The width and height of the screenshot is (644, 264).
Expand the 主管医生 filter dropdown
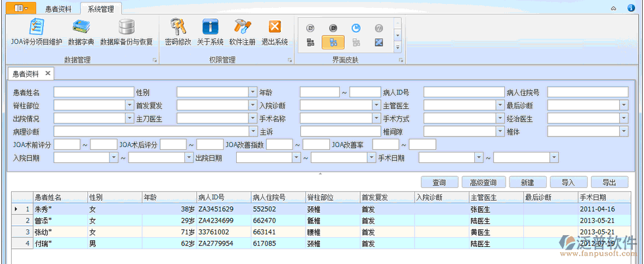pyautogui.click(x=500, y=105)
